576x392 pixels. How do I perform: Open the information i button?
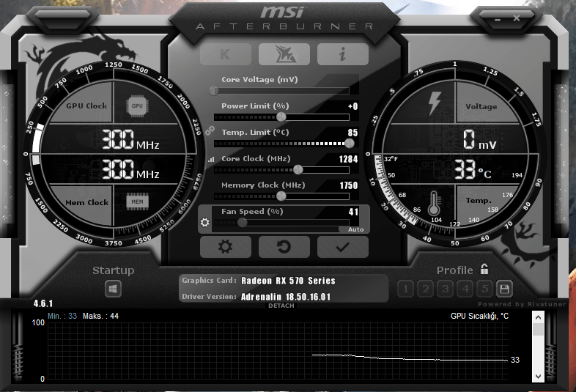point(342,54)
